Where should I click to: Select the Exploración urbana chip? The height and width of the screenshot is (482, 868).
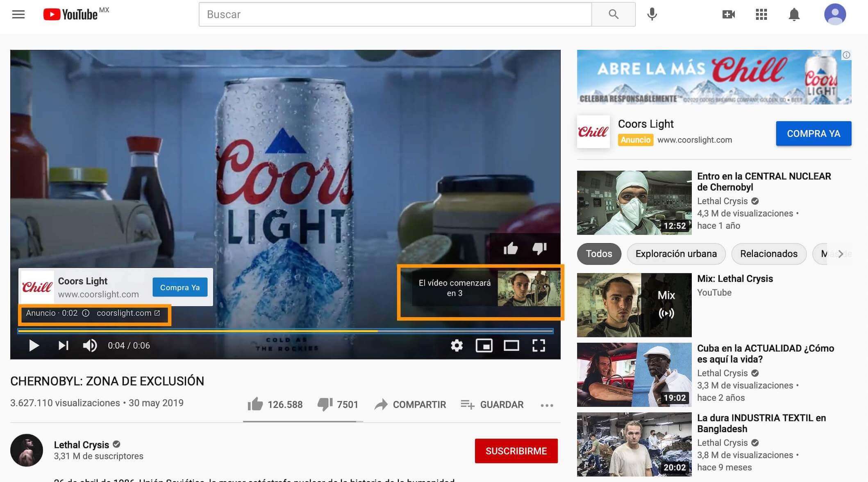pyautogui.click(x=676, y=254)
